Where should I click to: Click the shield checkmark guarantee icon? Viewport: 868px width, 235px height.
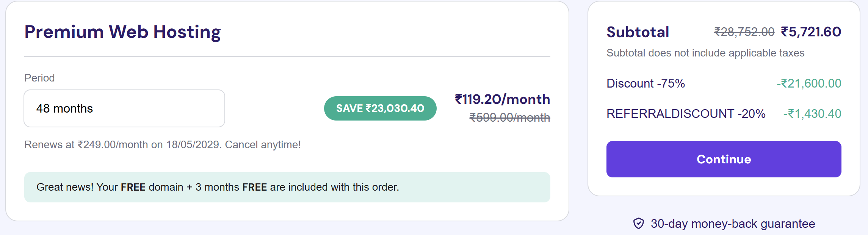click(x=638, y=224)
